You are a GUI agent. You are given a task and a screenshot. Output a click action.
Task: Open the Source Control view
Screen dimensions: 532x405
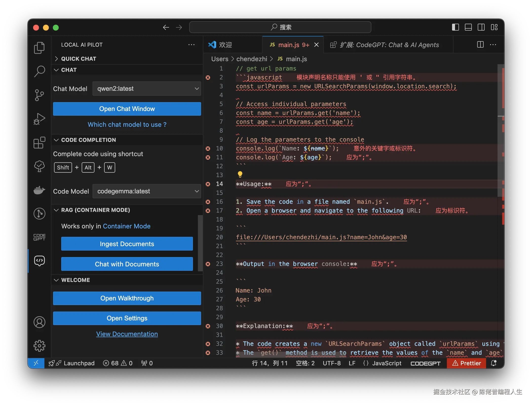coord(39,95)
